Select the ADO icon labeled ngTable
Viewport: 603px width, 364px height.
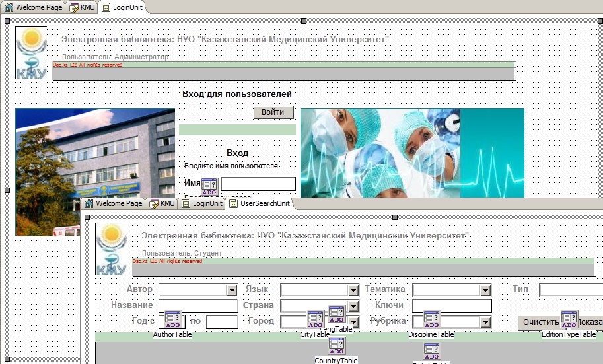tap(336, 314)
